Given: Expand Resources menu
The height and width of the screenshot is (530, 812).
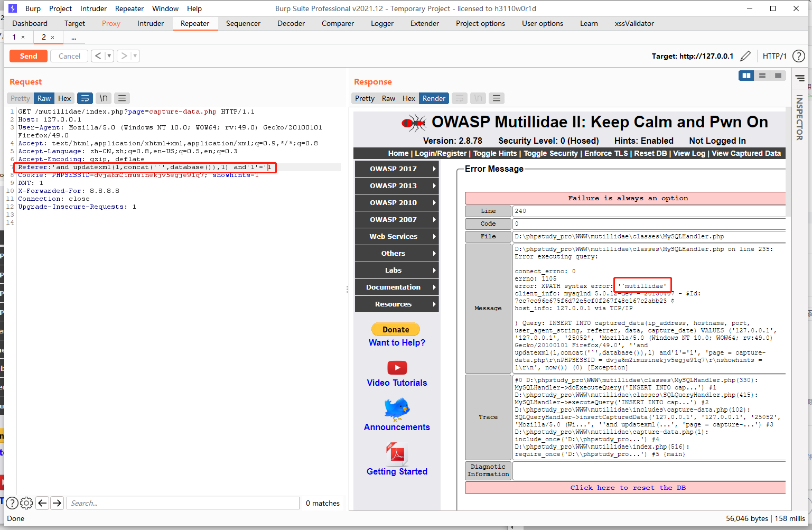Looking at the screenshot, I should point(397,304).
